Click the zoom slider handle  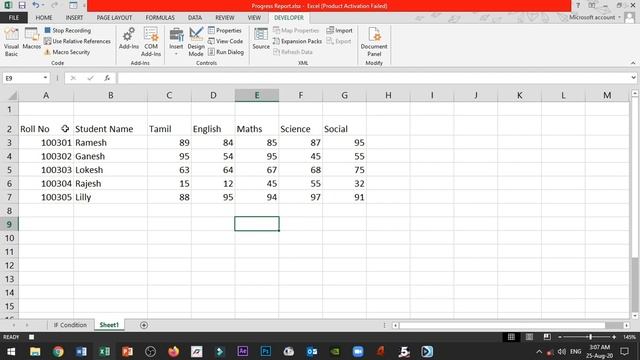[590, 337]
